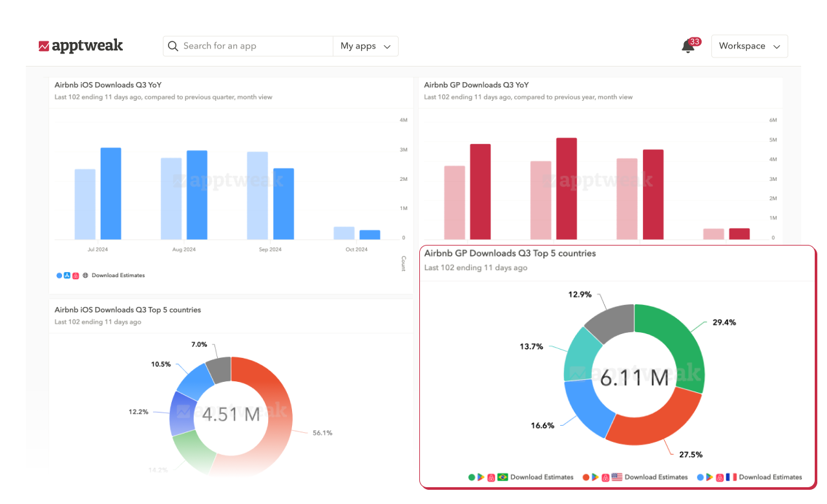Click the Airbnb icon beside France flag

click(x=720, y=478)
